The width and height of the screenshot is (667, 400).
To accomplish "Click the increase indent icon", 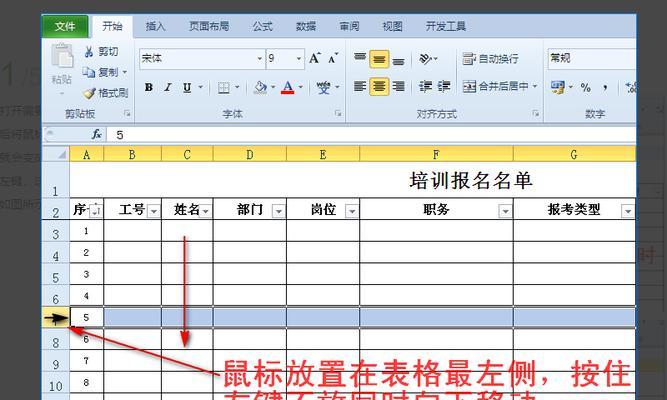I will [x=444, y=86].
